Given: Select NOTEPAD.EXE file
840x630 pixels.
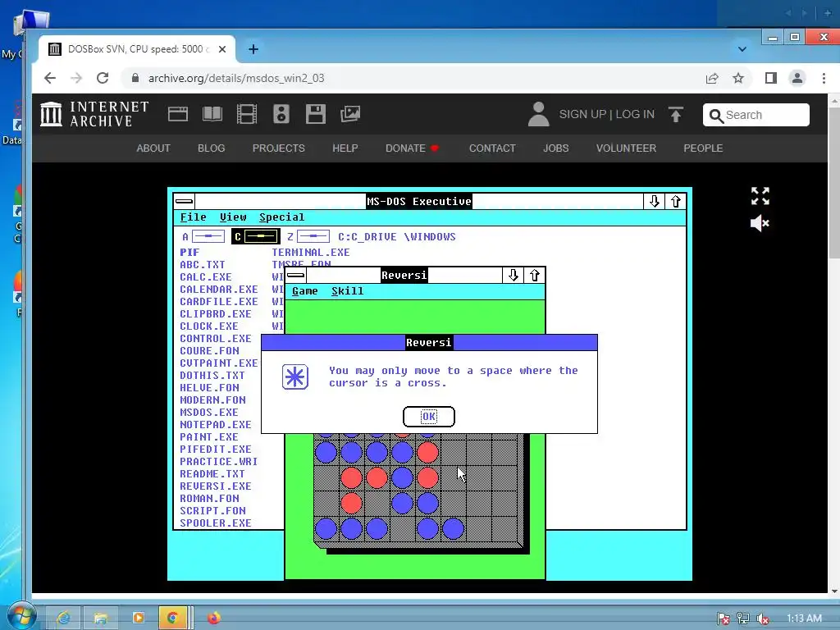Looking at the screenshot, I should point(216,425).
